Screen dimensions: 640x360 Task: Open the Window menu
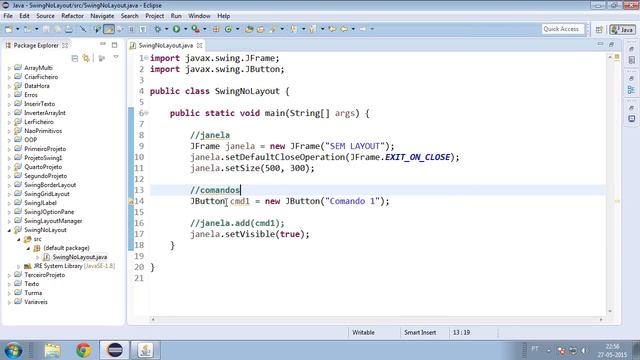[199, 16]
